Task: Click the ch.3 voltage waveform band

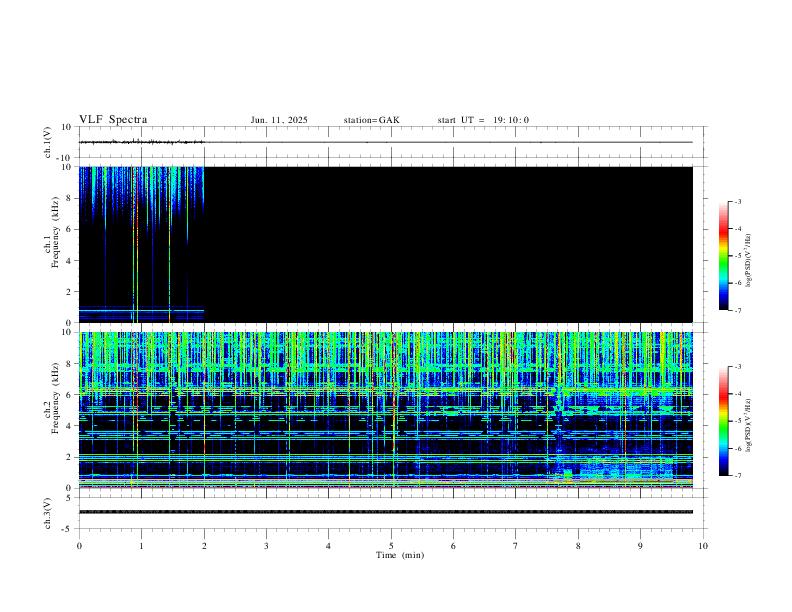Action: (x=386, y=512)
